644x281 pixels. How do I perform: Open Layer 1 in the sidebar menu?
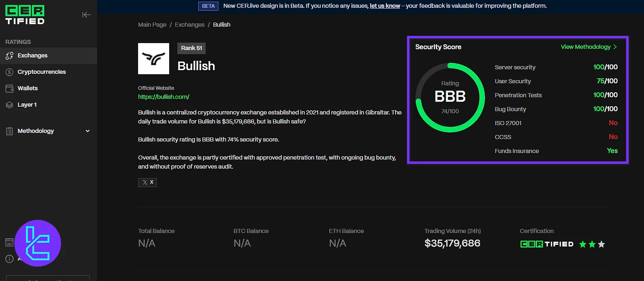pos(48,105)
